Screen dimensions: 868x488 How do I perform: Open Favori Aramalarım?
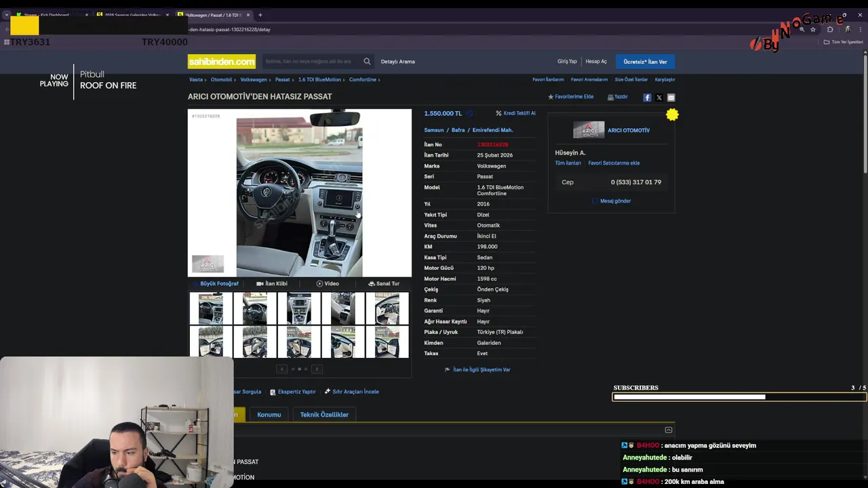[x=589, y=79]
